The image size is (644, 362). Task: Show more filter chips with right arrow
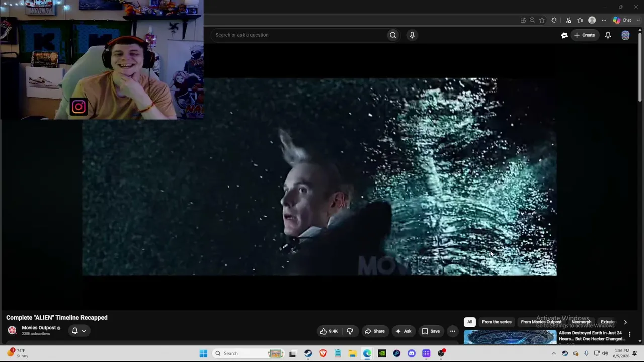point(625,322)
